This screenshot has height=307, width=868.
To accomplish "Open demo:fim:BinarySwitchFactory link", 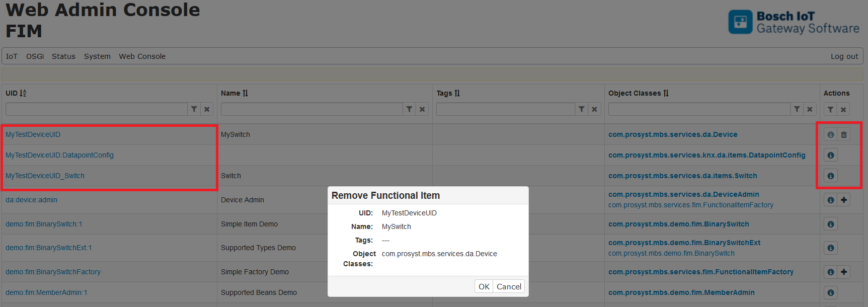I will (53, 272).
